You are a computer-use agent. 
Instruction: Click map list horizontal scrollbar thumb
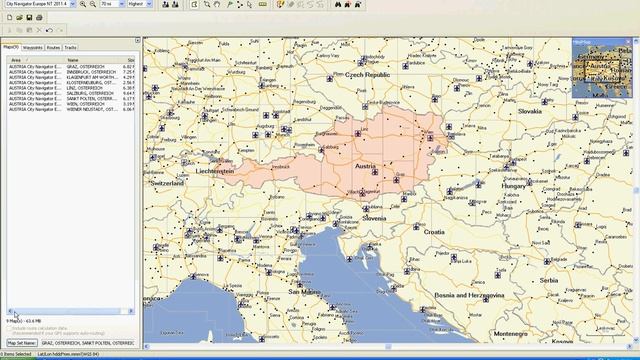coord(67,311)
